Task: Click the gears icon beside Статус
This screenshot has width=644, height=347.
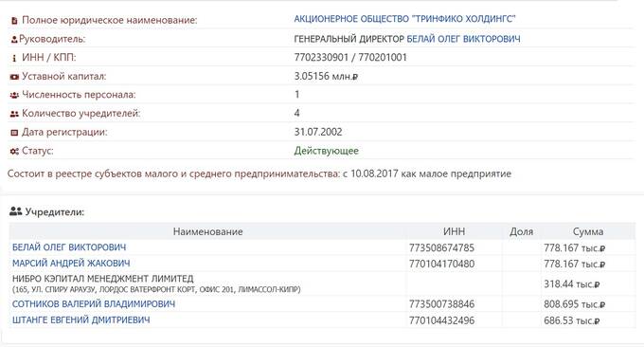Action: 14,152
